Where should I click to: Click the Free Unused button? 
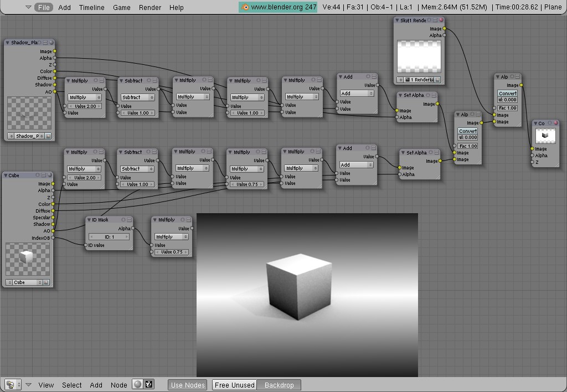tap(234, 385)
